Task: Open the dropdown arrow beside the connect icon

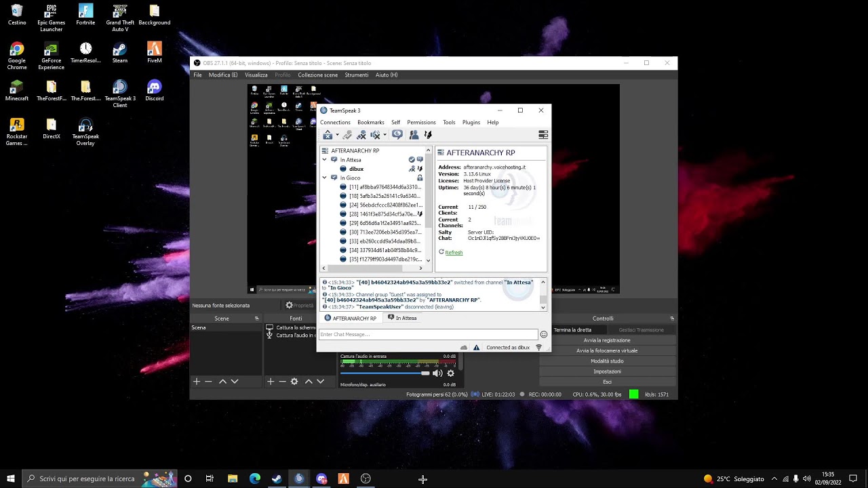Action: coord(337,135)
